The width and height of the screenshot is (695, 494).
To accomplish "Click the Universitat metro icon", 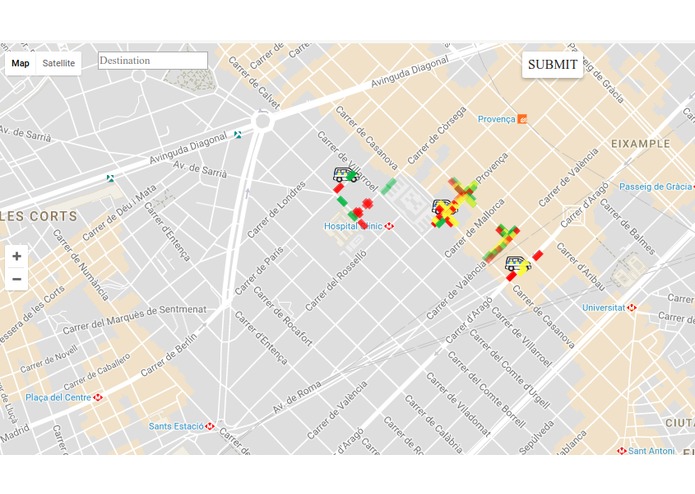I will [x=632, y=307].
